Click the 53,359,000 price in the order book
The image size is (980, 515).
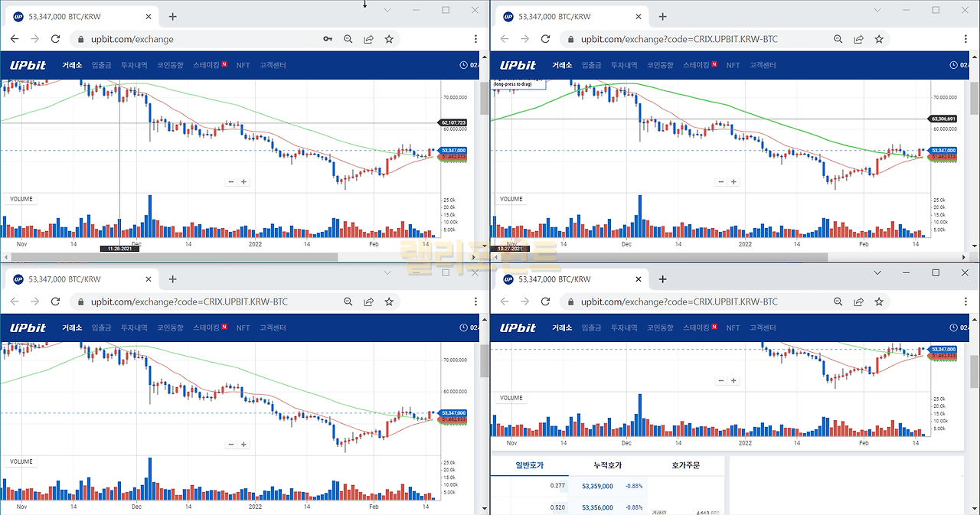[597, 486]
